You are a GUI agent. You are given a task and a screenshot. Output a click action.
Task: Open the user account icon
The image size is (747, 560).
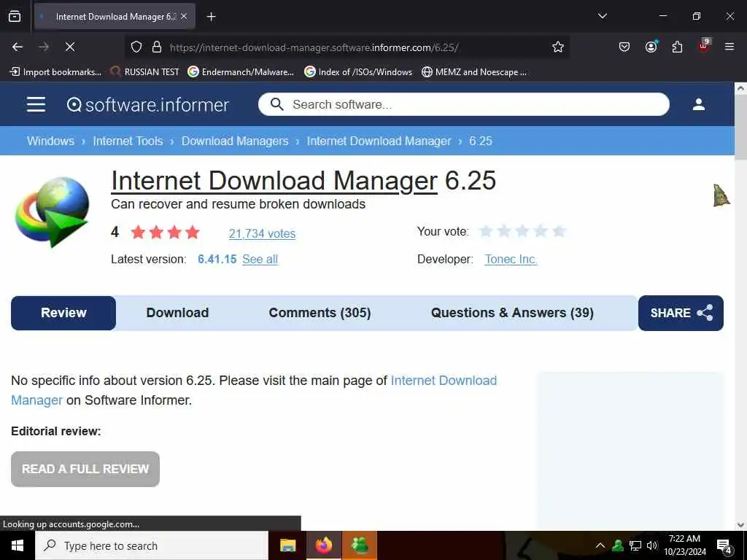(698, 104)
